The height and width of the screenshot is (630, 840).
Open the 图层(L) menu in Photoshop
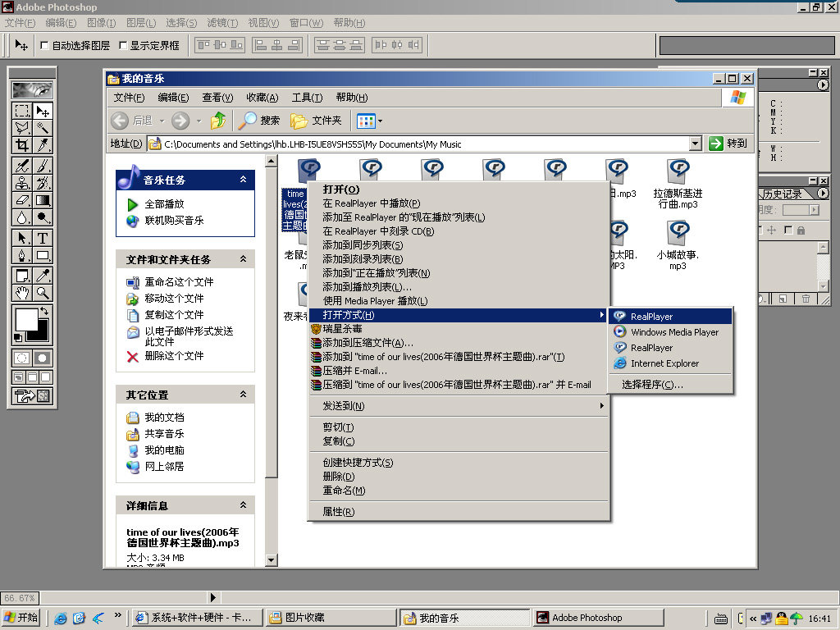(141, 22)
